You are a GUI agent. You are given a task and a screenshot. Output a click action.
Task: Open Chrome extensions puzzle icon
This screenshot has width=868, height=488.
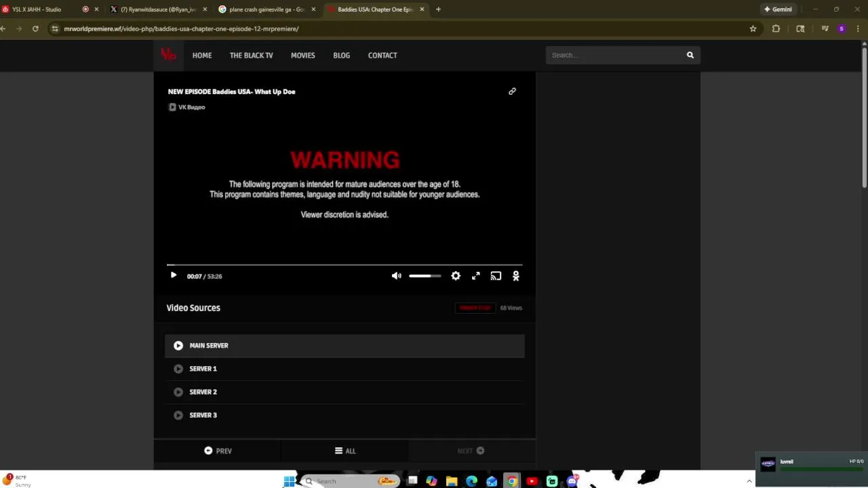(776, 28)
